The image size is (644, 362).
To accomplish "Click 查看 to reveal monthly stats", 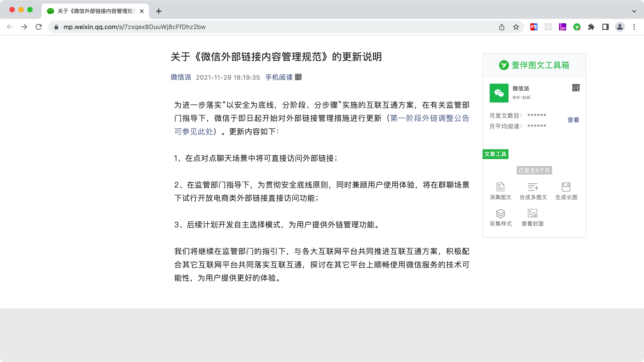I will (573, 120).
